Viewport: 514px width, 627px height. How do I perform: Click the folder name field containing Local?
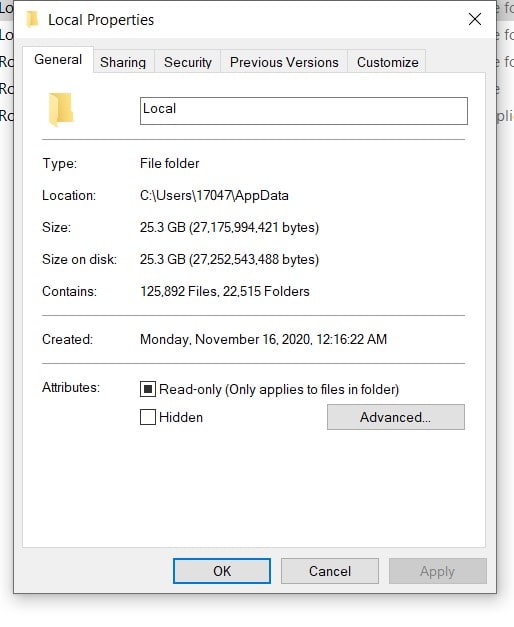click(304, 111)
